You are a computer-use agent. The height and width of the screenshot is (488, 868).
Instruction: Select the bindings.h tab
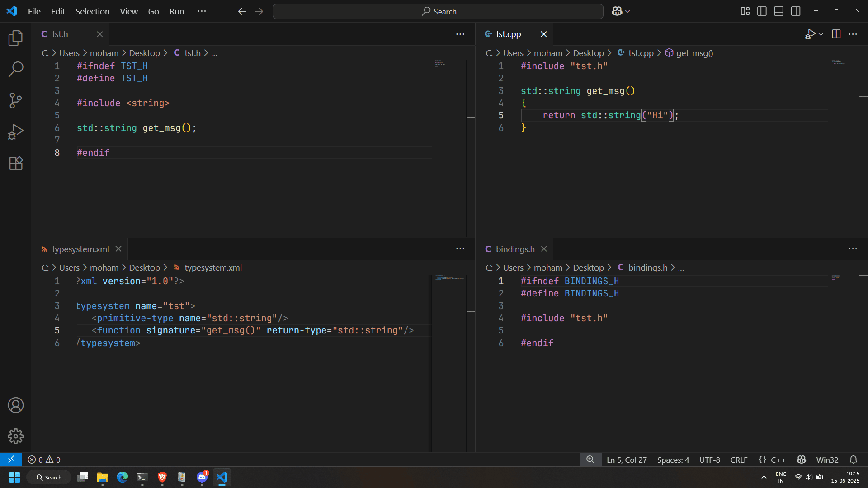point(515,249)
